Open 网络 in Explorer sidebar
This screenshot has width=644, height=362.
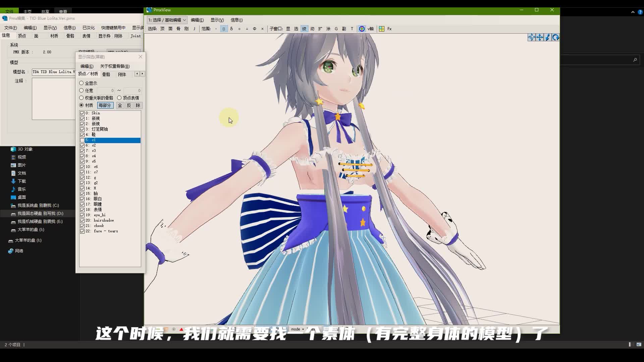click(x=19, y=251)
